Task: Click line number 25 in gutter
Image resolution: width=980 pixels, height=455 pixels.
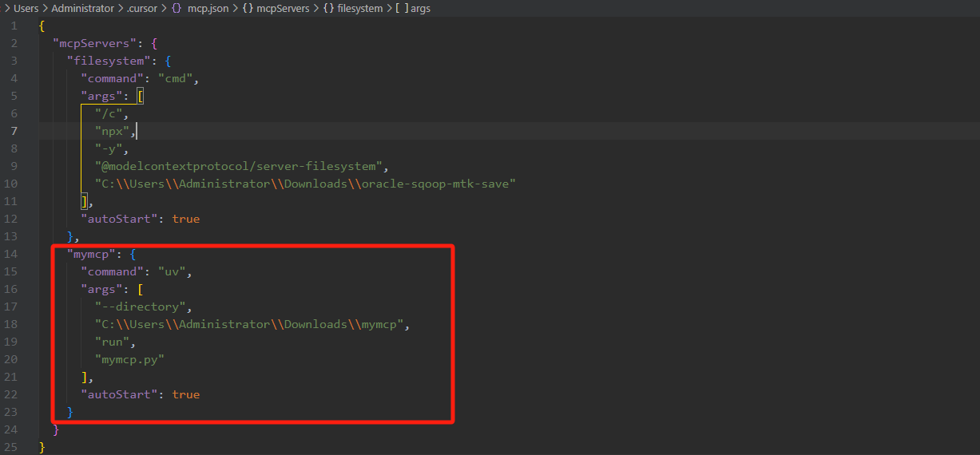Action: point(11,447)
